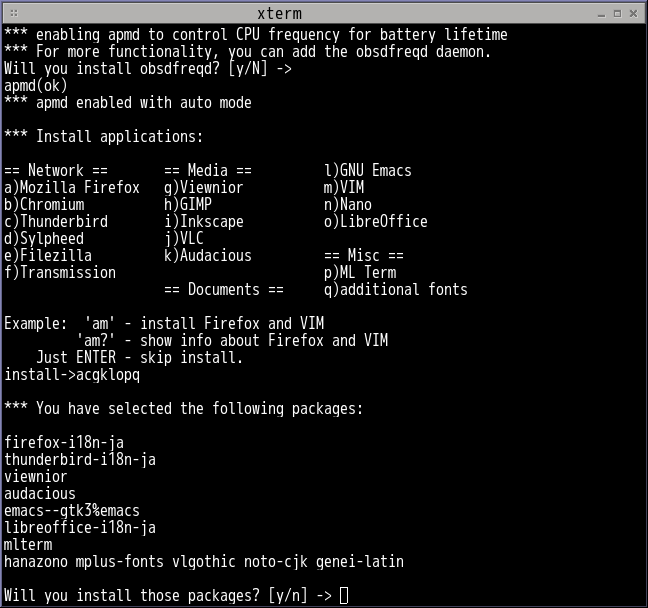Screen dimensions: 648x608
Task: Click the typed 'acgklopq' install input
Action: point(108,375)
